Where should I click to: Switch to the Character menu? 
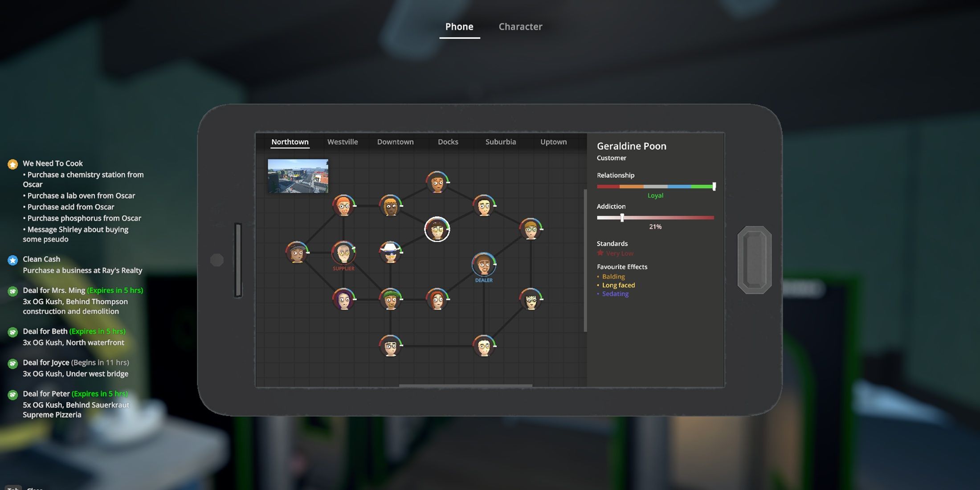(520, 27)
